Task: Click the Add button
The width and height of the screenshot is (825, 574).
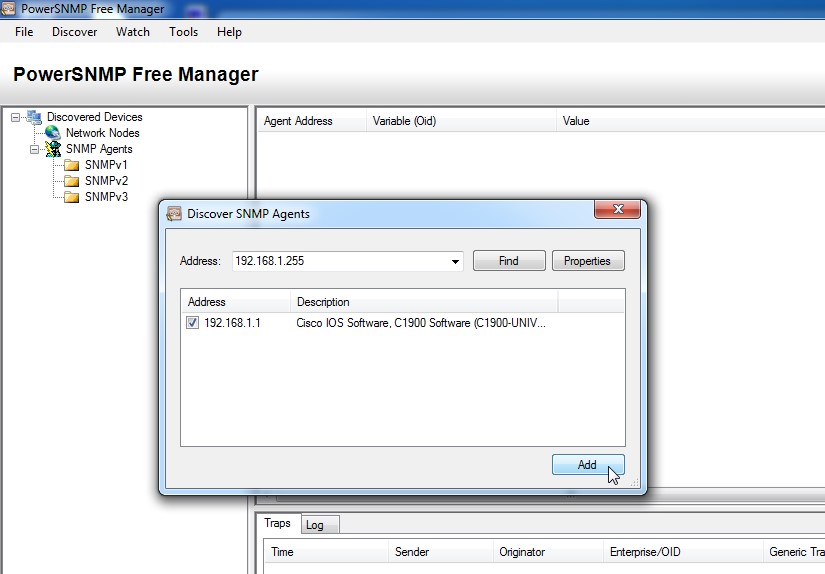Action: [588, 465]
